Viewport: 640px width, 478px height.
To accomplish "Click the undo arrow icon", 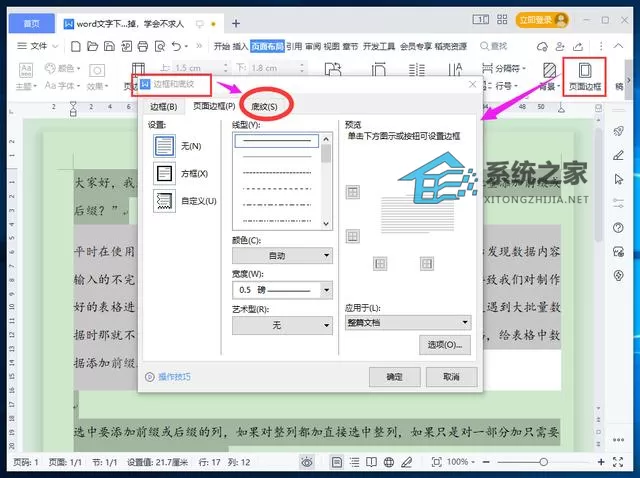I will [176, 46].
